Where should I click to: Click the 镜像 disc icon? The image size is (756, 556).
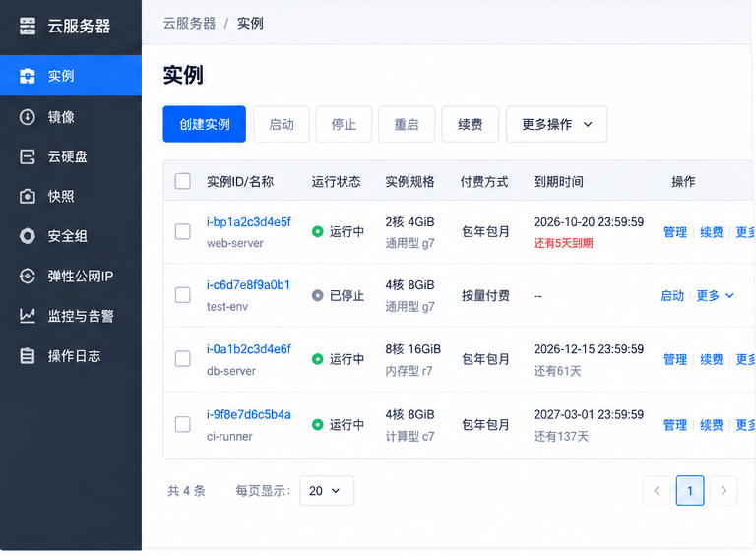coord(28,116)
